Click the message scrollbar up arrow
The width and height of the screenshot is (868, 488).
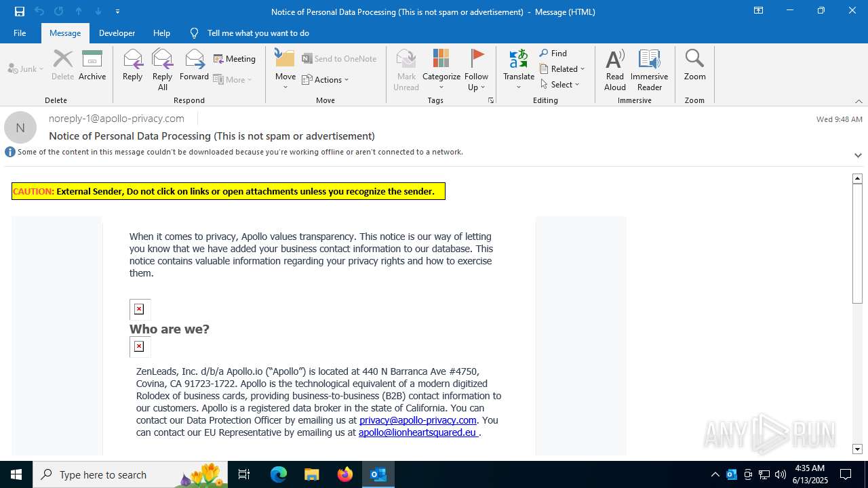click(x=857, y=178)
